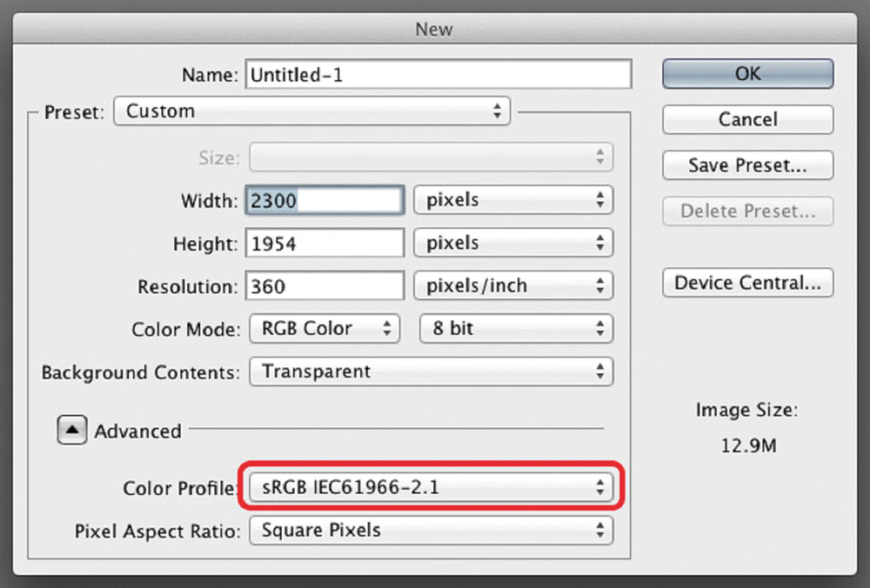870x588 pixels.
Task: Open the Color Mode dropdown
Action: click(x=325, y=329)
